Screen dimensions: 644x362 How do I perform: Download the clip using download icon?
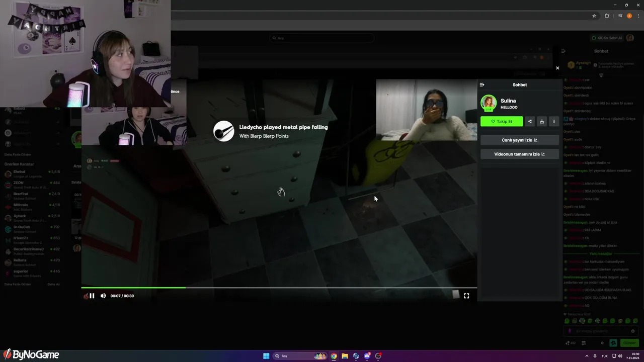point(542,121)
